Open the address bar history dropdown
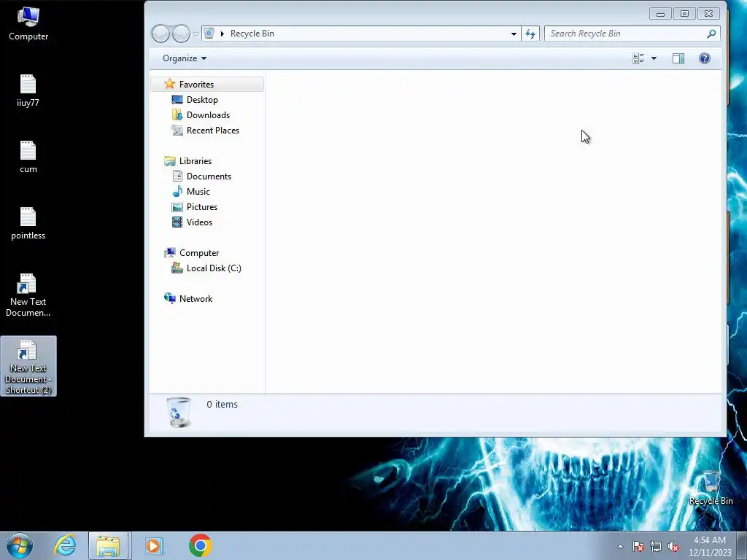Viewport: 747px width, 560px height. (x=514, y=34)
